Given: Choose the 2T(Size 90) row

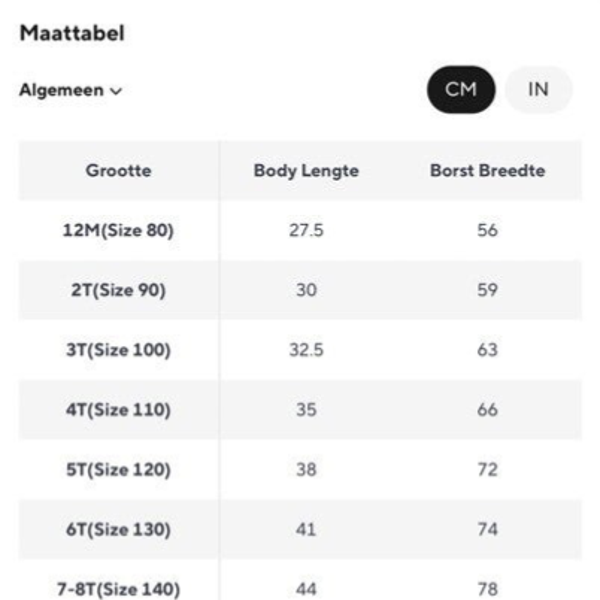Looking at the screenshot, I should (x=118, y=291).
